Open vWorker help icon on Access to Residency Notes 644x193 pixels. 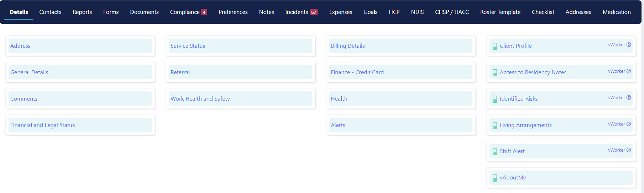(629, 71)
